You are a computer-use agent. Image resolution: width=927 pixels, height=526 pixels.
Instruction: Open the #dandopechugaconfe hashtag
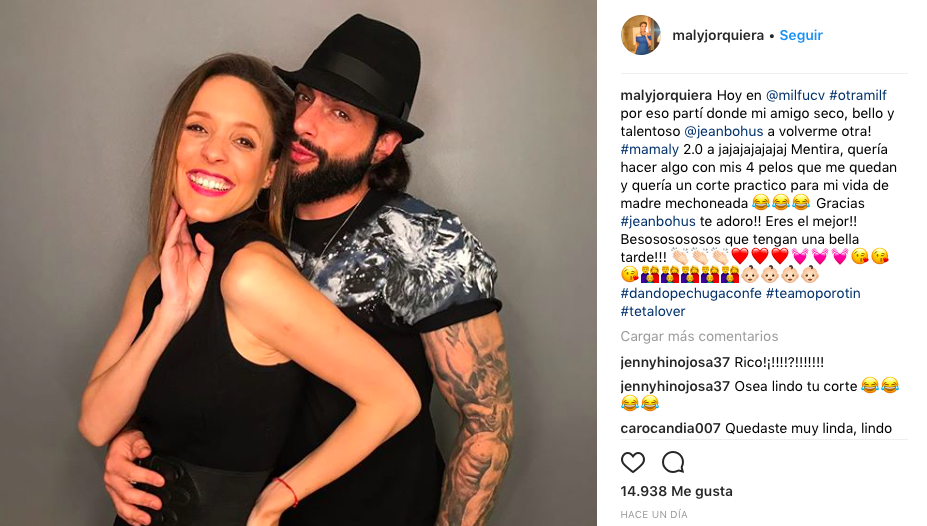pyautogui.click(x=690, y=293)
